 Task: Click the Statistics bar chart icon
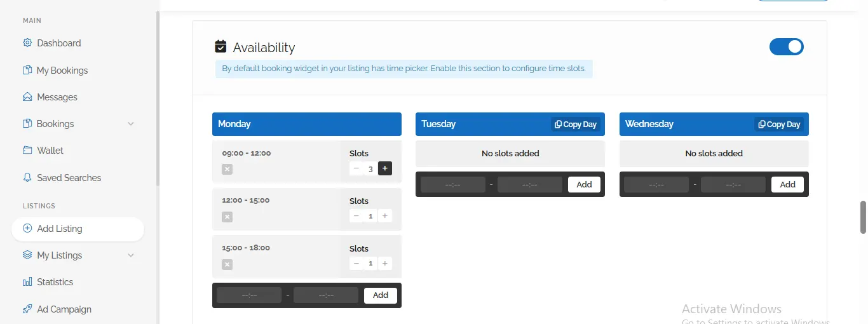27,282
